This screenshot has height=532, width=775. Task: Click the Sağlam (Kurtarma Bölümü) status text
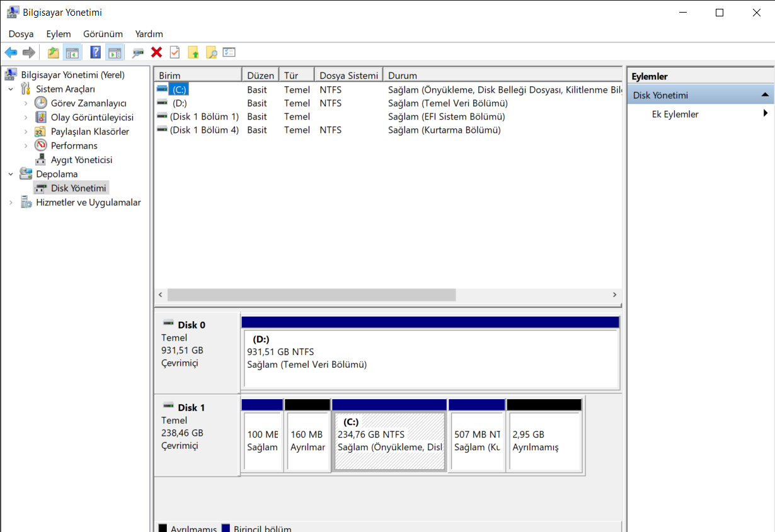point(444,130)
